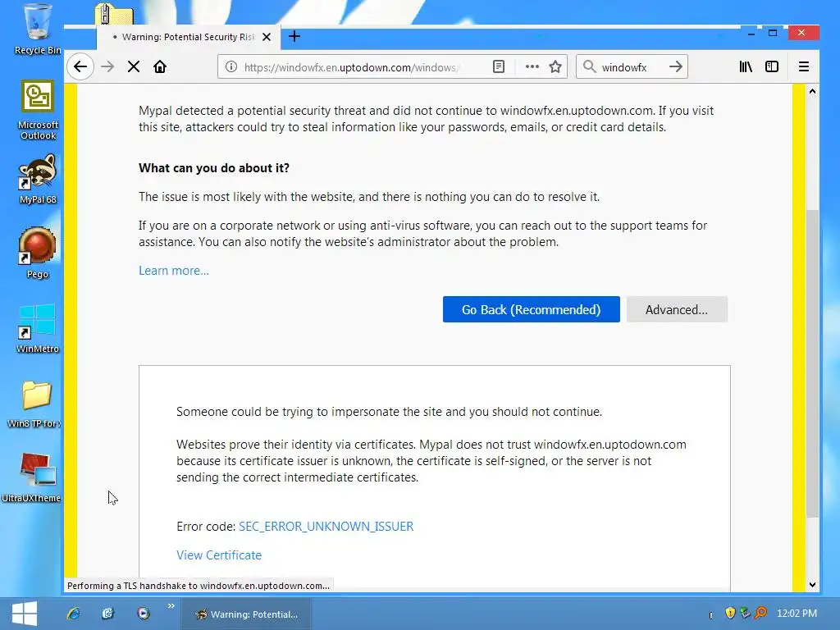Expand the quick launch overflow chevron

point(171,606)
